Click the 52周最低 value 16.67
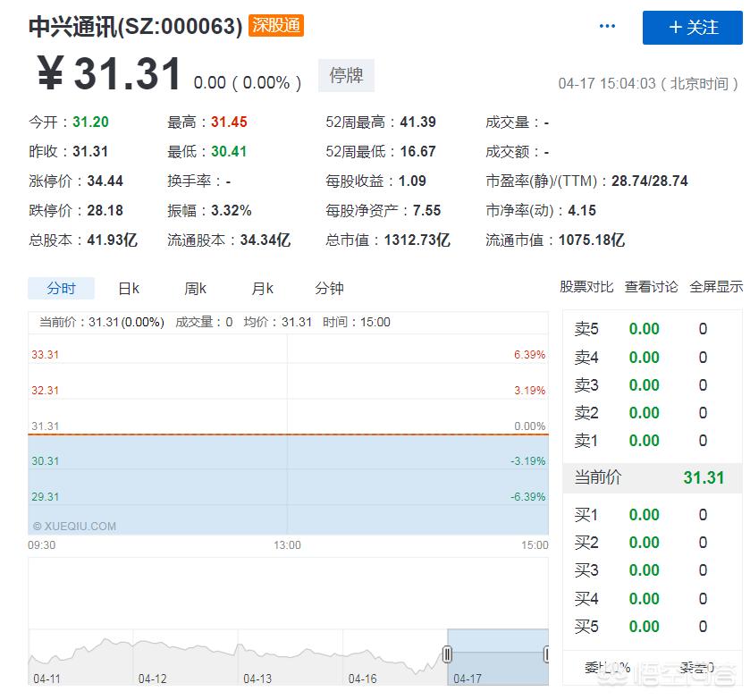The height and width of the screenshot is (700, 750). [x=418, y=152]
